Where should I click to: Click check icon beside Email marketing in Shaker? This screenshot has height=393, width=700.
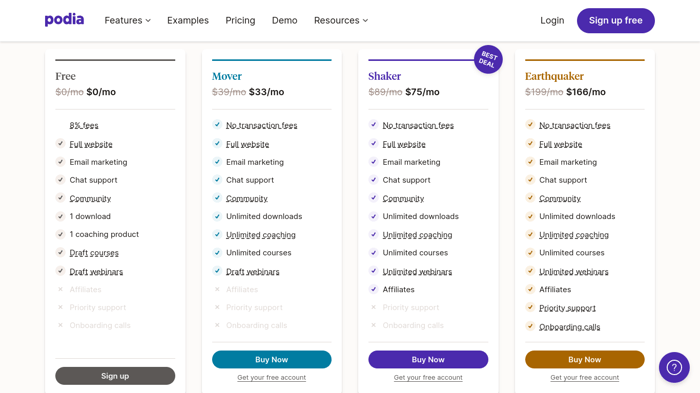click(374, 162)
